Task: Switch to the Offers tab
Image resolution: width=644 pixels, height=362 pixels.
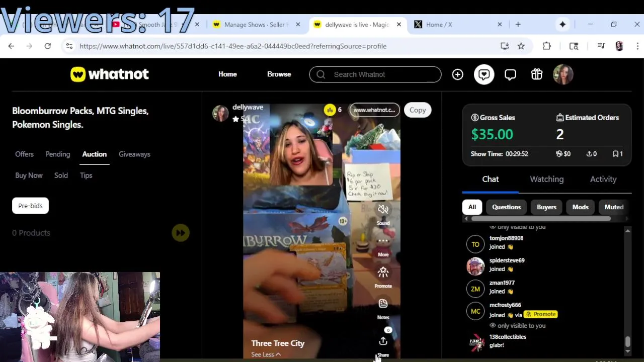Action: 24,154
